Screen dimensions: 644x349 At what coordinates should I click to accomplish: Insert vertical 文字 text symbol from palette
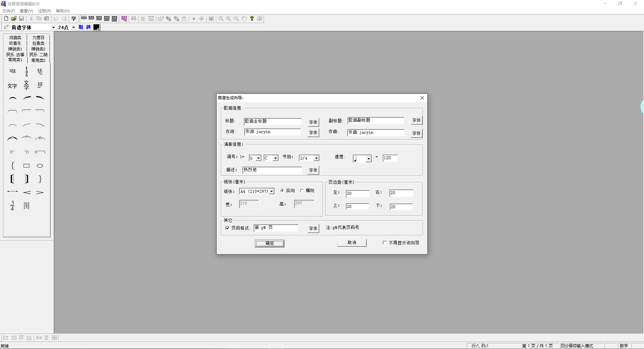(26, 85)
